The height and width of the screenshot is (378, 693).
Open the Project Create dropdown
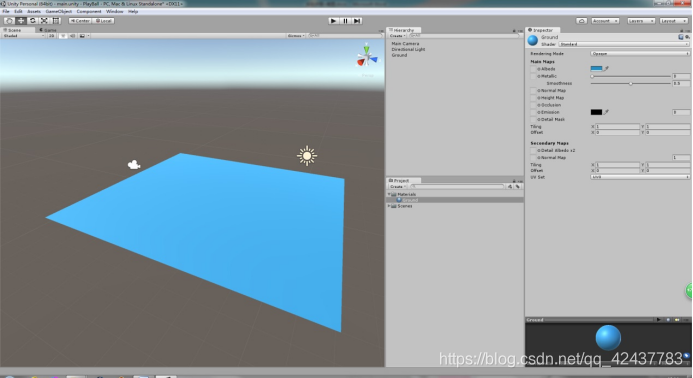click(397, 187)
